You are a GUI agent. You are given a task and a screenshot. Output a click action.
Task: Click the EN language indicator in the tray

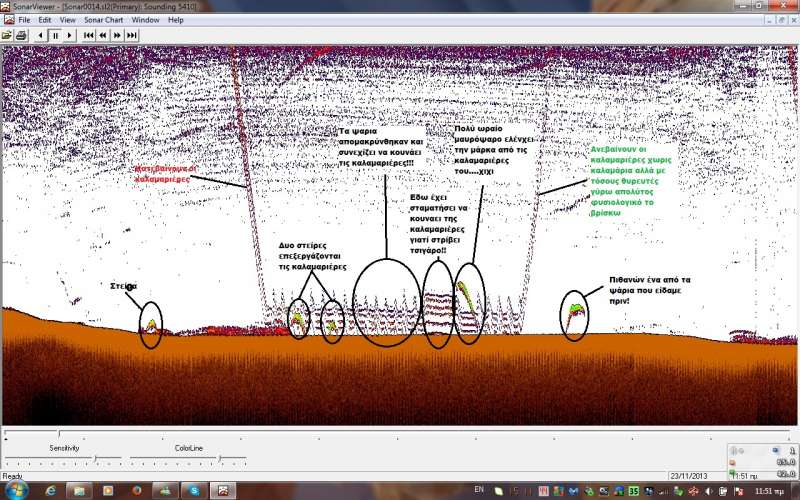[479, 490]
